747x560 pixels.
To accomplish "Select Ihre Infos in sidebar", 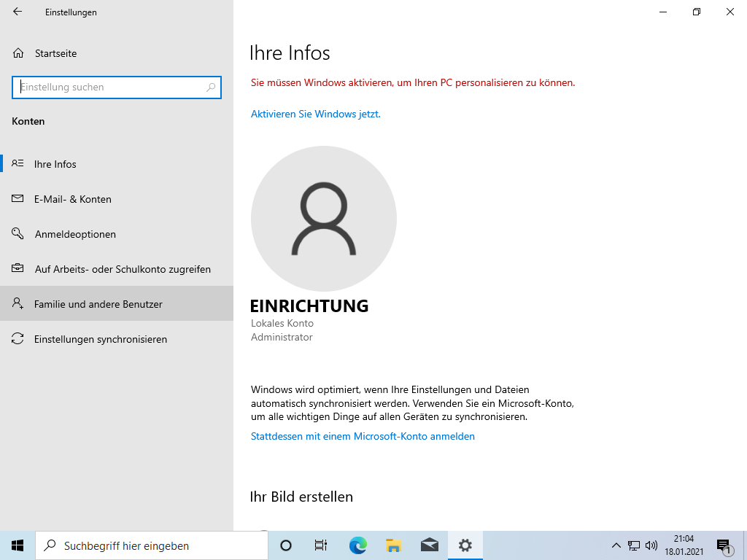I will pos(55,164).
